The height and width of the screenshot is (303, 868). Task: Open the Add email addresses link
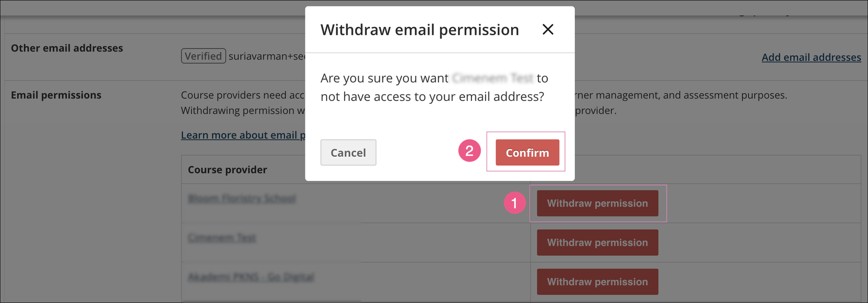(x=810, y=57)
